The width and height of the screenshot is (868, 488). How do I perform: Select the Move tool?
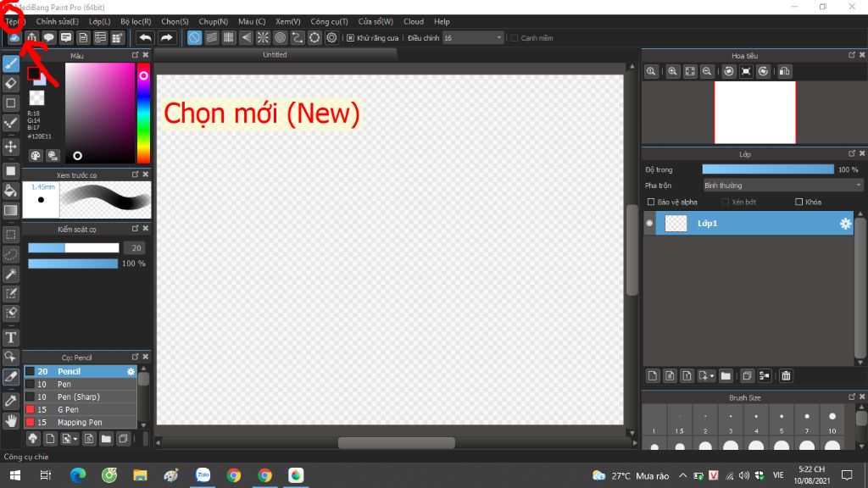pos(11,147)
